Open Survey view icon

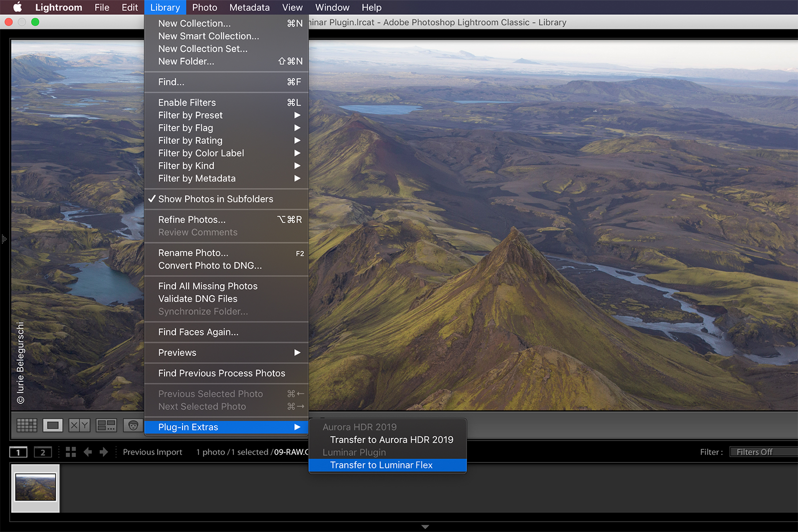tap(106, 425)
